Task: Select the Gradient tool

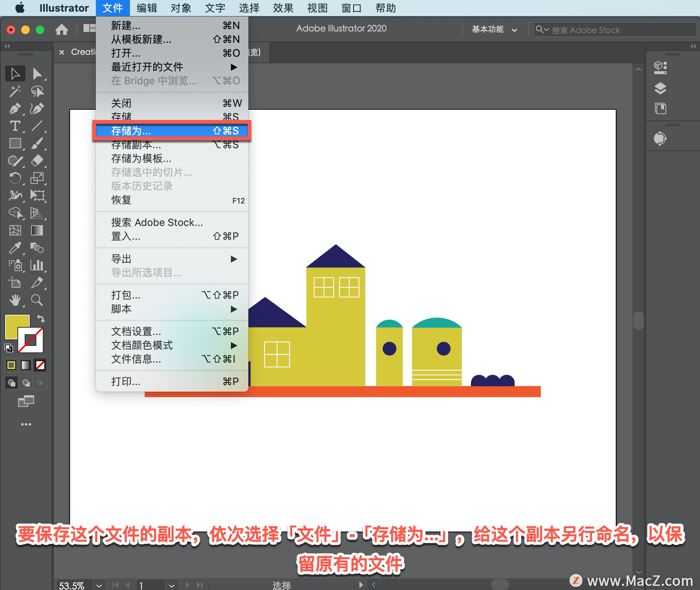Action: tap(37, 231)
